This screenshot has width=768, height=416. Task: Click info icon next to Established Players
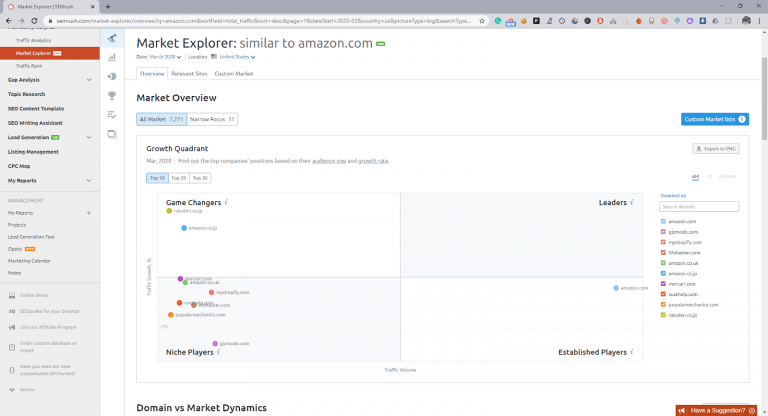click(632, 352)
